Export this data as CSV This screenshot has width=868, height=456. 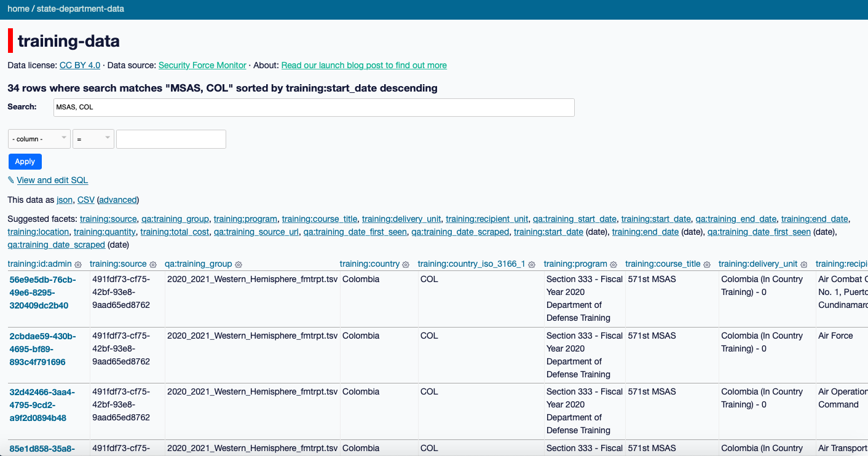tap(86, 200)
